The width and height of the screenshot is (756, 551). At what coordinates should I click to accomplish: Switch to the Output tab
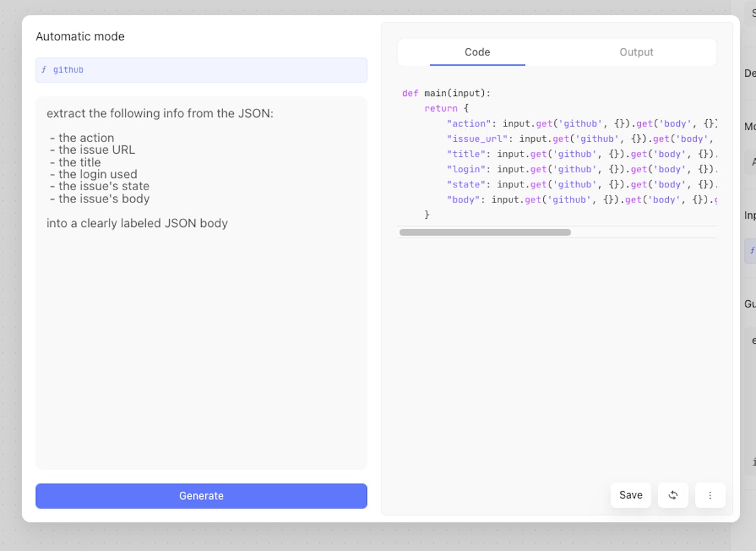click(636, 52)
